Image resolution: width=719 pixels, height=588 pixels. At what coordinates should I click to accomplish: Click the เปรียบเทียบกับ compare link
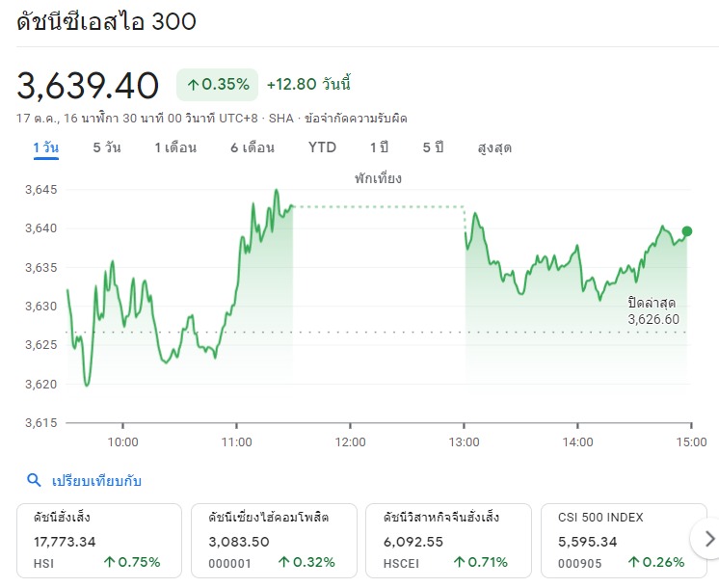click(x=96, y=481)
